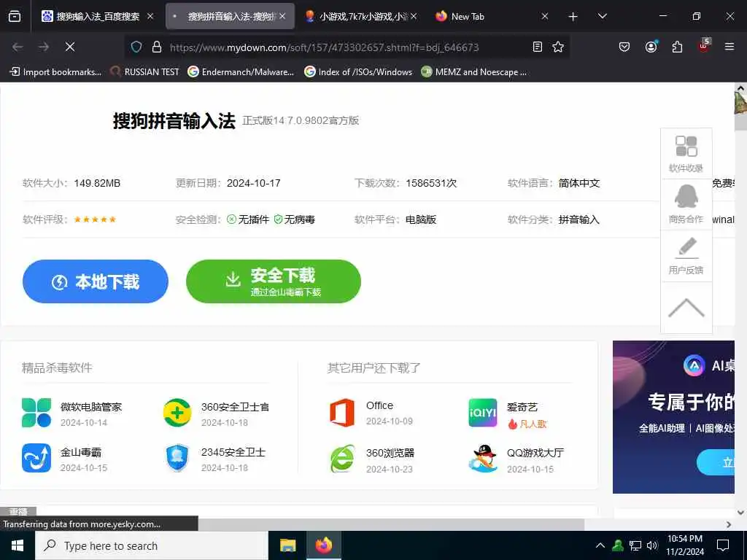Switch to 小游戏,7k7k小游戏 tab
Viewport: 747px width, 560px height.
(361, 16)
